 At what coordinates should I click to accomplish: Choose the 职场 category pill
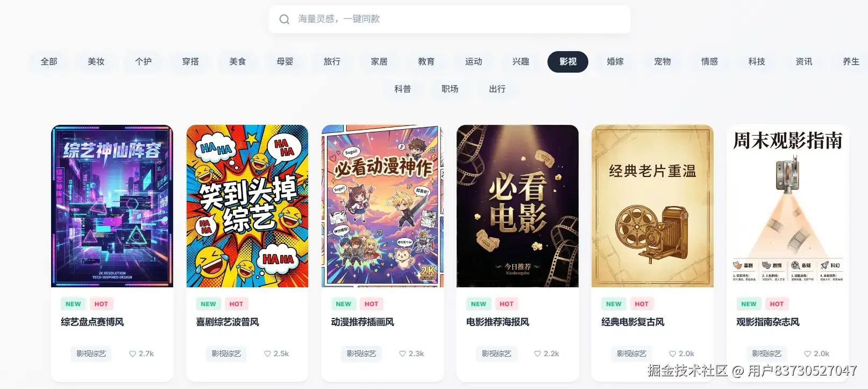point(450,89)
